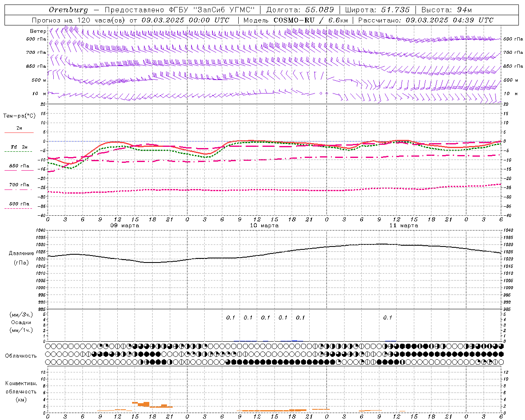Click the 500 гПа entry in the temperature legend
525x420 pixels.
pos(19,204)
